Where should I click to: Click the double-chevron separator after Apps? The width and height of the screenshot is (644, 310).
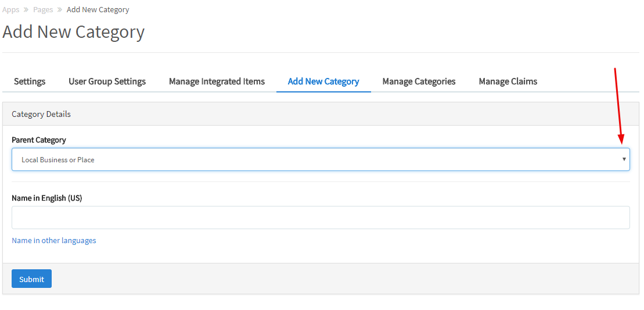tap(26, 10)
